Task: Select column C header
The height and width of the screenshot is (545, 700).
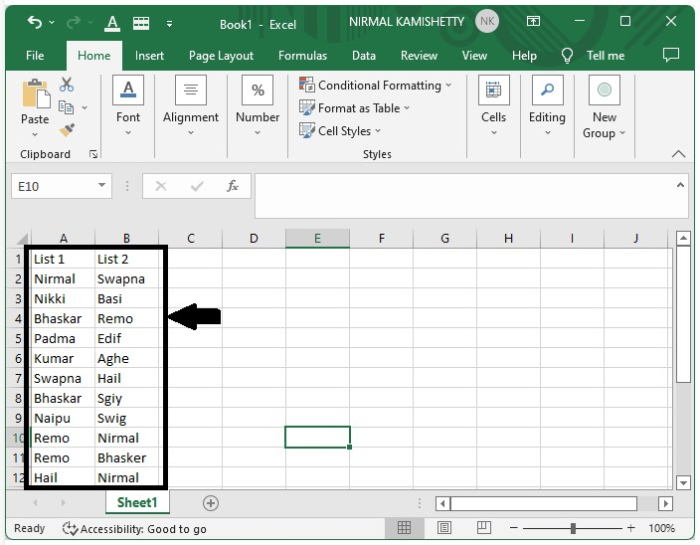Action: [191, 239]
